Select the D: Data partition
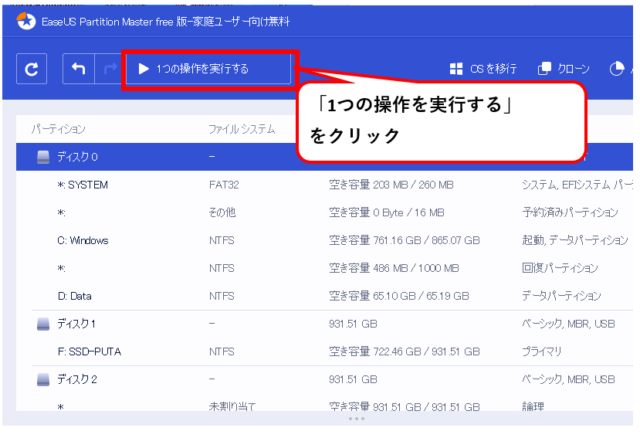The height and width of the screenshot is (438, 640). click(x=324, y=296)
